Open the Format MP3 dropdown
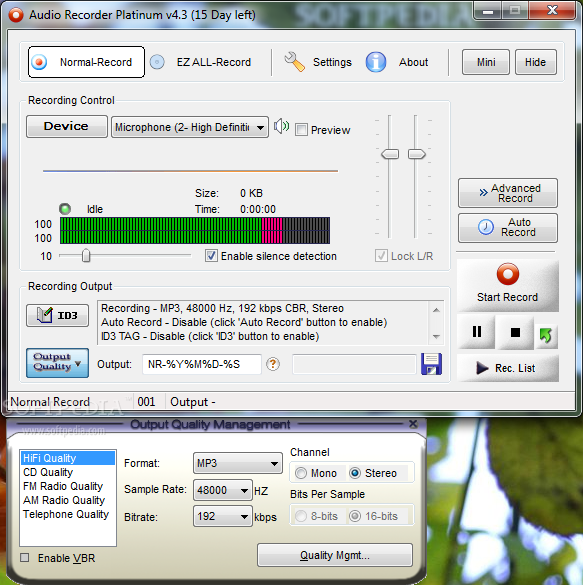Viewport: 583px width, 585px height. coord(238,463)
